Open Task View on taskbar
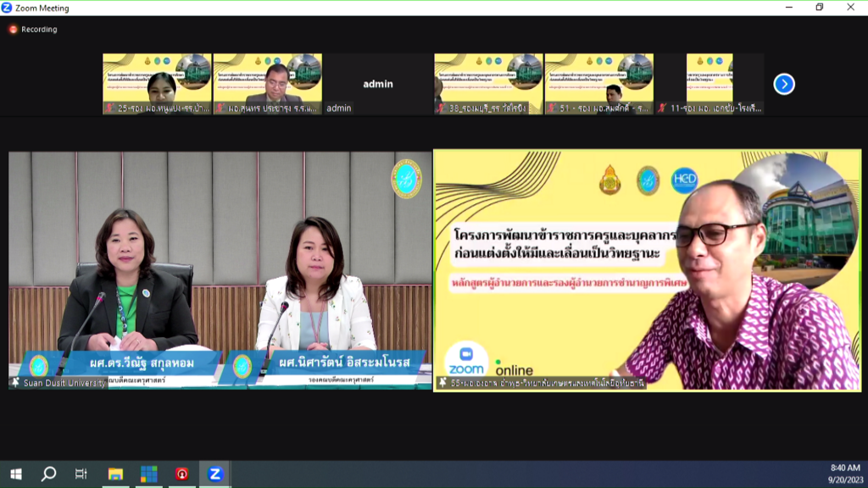The image size is (868, 488). 81,474
